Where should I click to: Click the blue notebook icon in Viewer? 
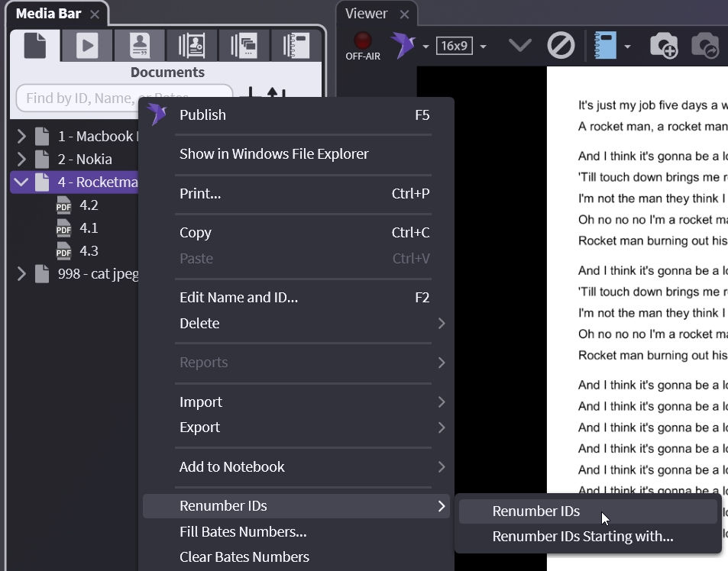coord(606,46)
